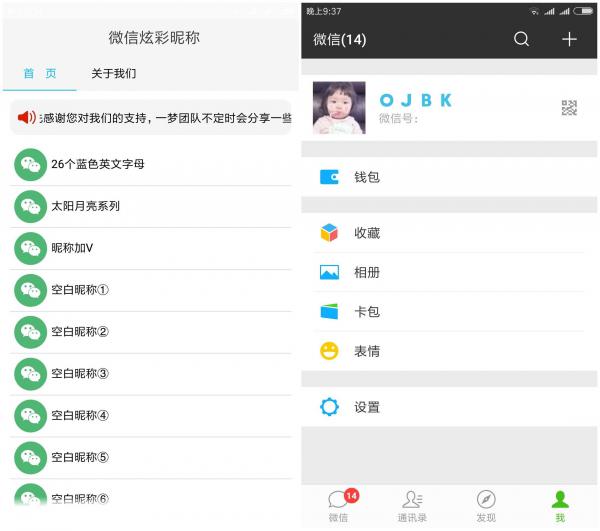
Task: Select the 首页 tab
Action: click(x=40, y=73)
